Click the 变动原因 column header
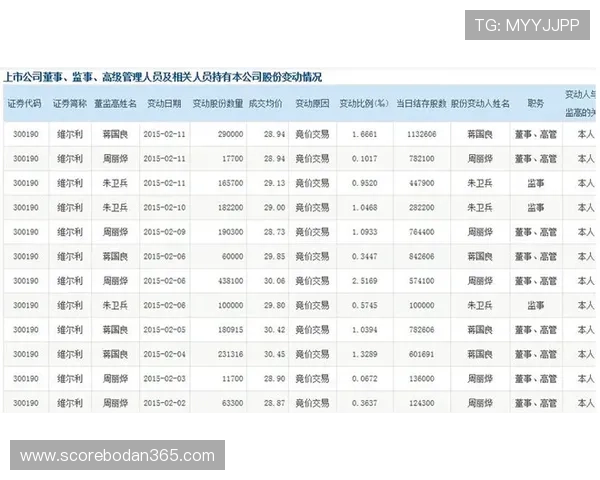Image resolution: width=600 pixels, height=480 pixels. coord(312,103)
